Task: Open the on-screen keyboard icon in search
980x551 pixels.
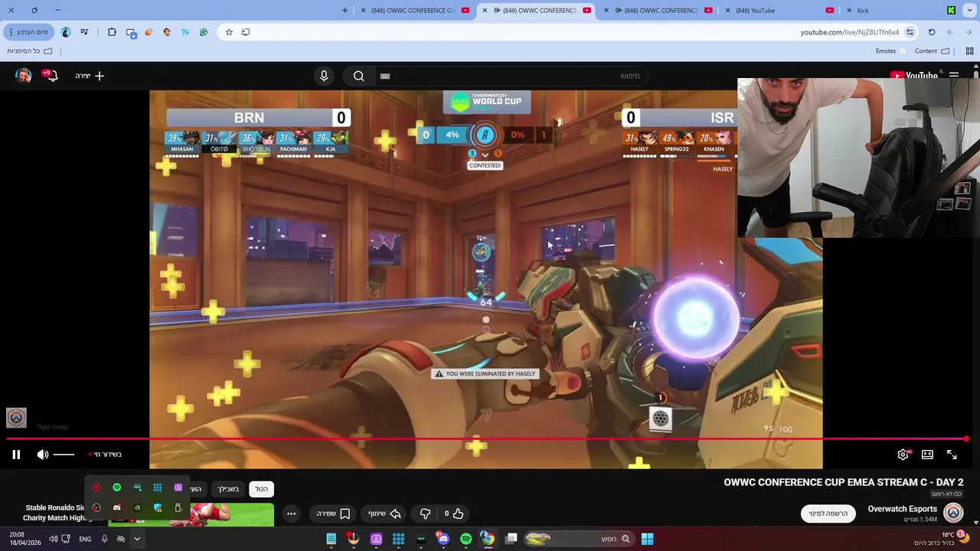Action: pos(385,76)
